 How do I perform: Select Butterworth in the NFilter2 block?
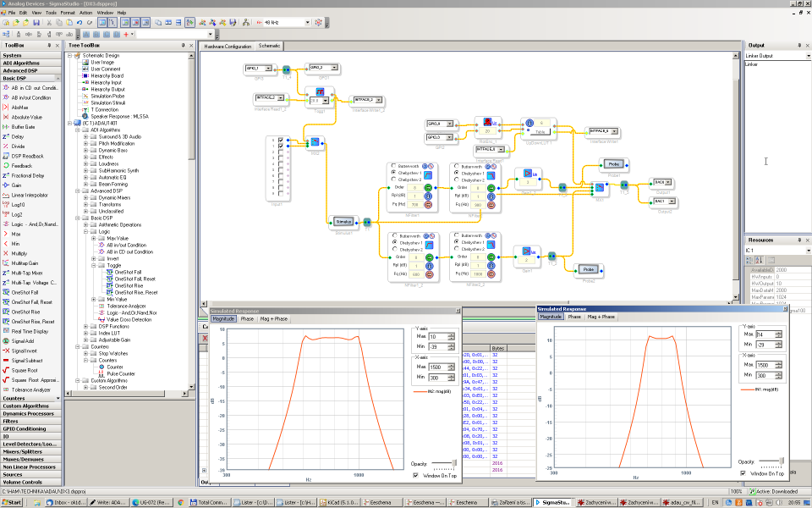point(456,167)
